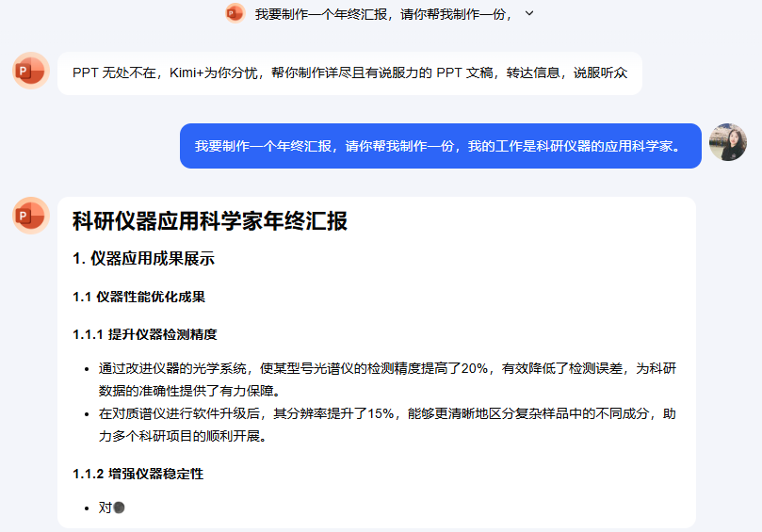This screenshot has height=532, width=762.
Task: Click the gray typing indicator dot
Action: coord(119,508)
